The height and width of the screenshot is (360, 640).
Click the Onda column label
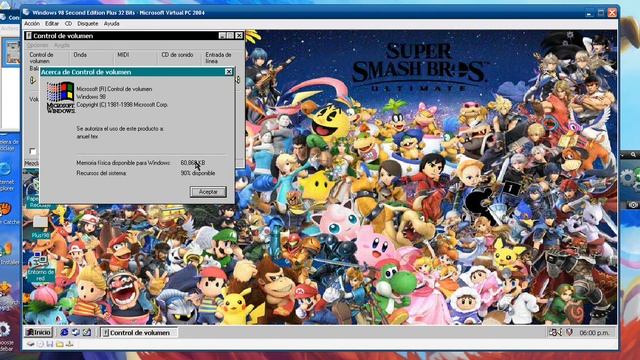tap(80, 55)
